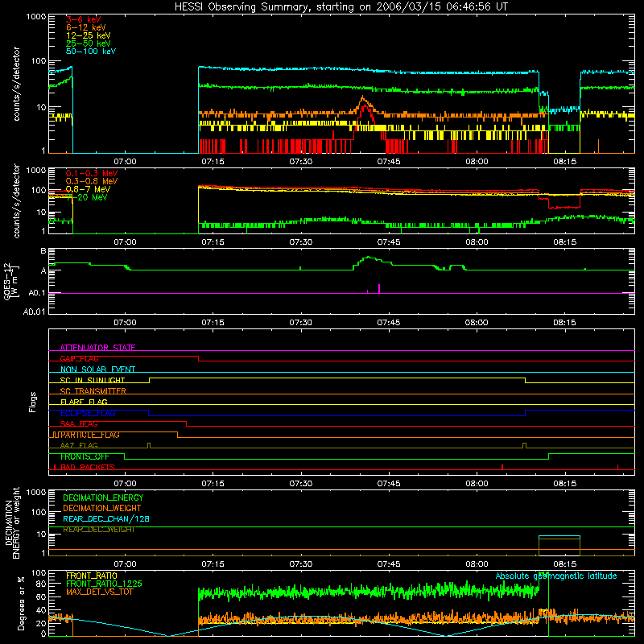Click the cyan REAR_DEC_CHAN step box near 08:12
This screenshot has width=644, height=644.
(559, 536)
